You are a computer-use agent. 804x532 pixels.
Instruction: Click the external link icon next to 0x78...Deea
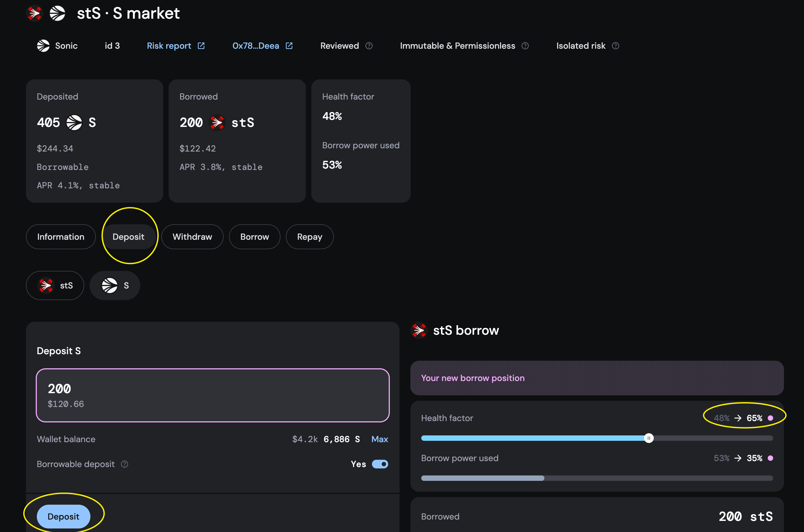pyautogui.click(x=289, y=46)
